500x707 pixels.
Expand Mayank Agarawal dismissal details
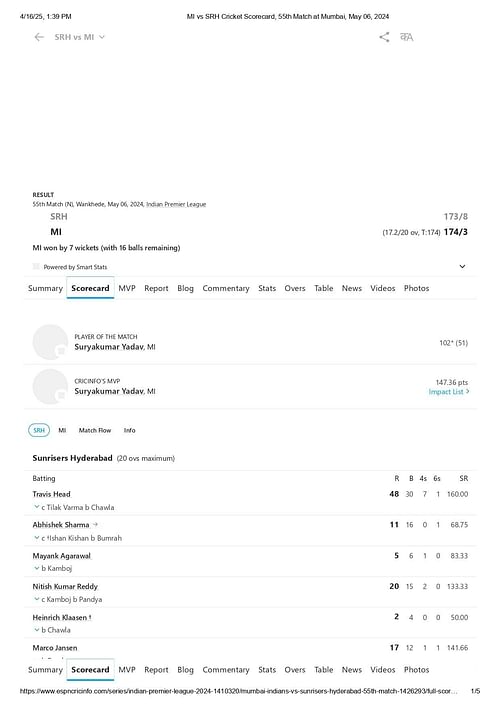click(37, 568)
